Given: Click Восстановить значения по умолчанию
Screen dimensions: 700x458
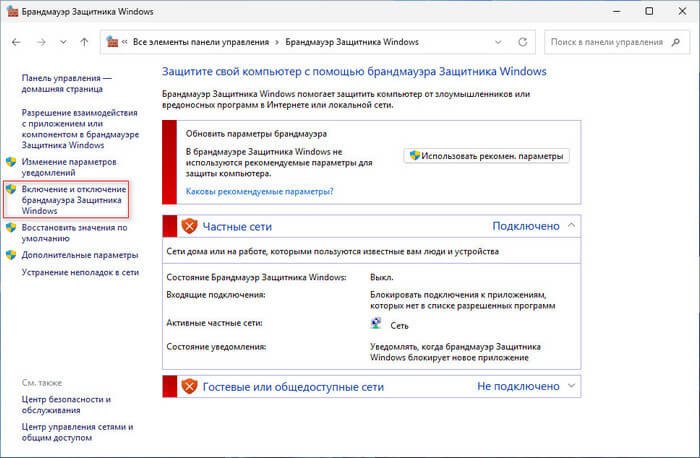Looking at the screenshot, I should 75,233.
